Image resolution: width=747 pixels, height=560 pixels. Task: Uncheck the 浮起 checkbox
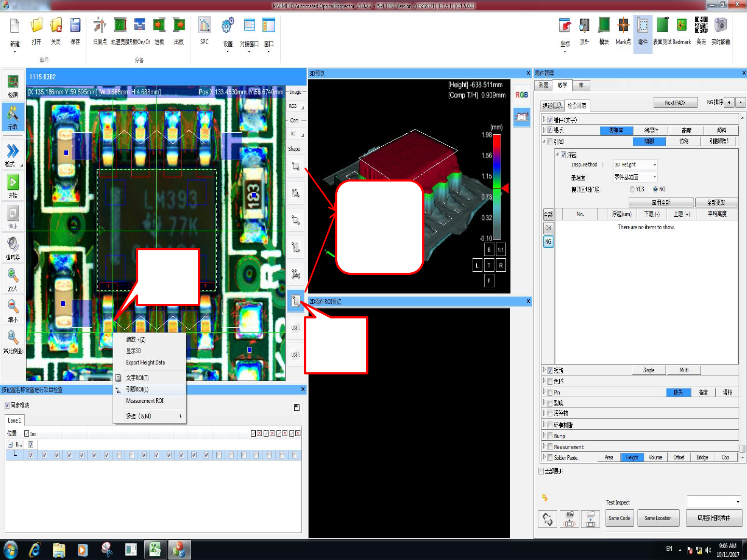[563, 155]
